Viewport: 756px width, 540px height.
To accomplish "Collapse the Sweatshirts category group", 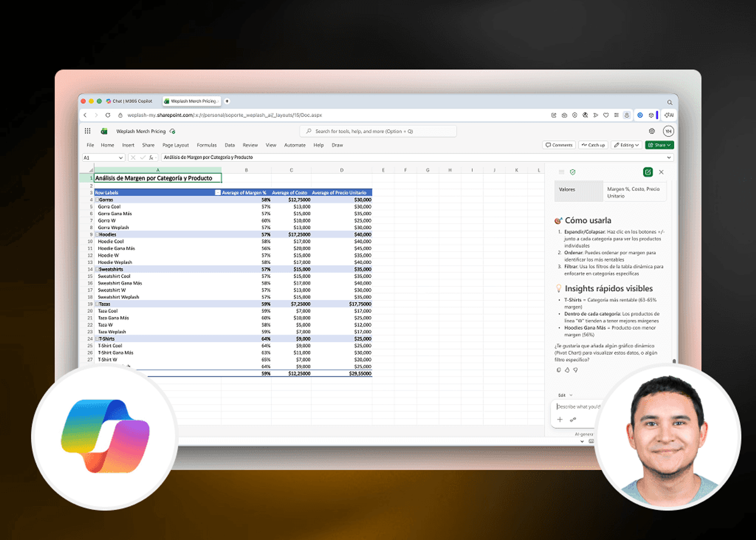I will click(97, 269).
